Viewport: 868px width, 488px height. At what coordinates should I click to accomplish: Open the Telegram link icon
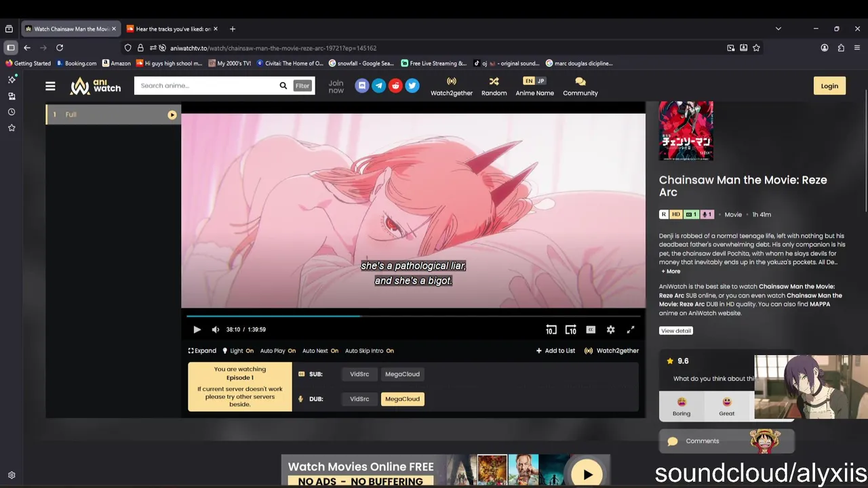coord(379,85)
